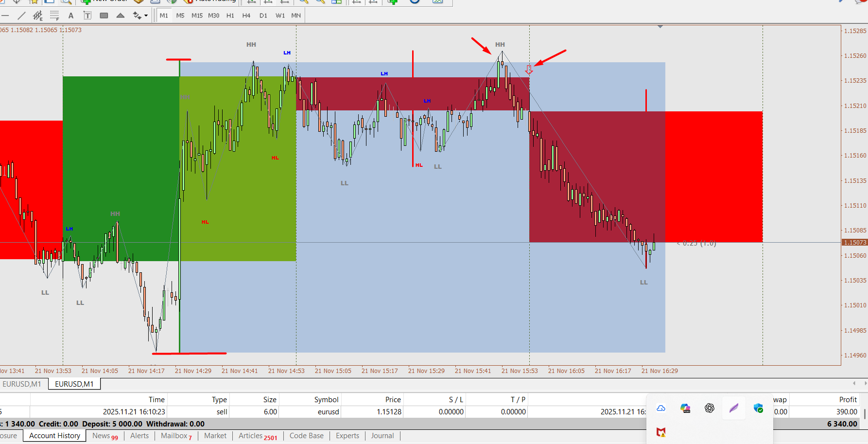Screen dimensions: 868x444
Task: Select the equidistant channel tool
Action: 38,16
